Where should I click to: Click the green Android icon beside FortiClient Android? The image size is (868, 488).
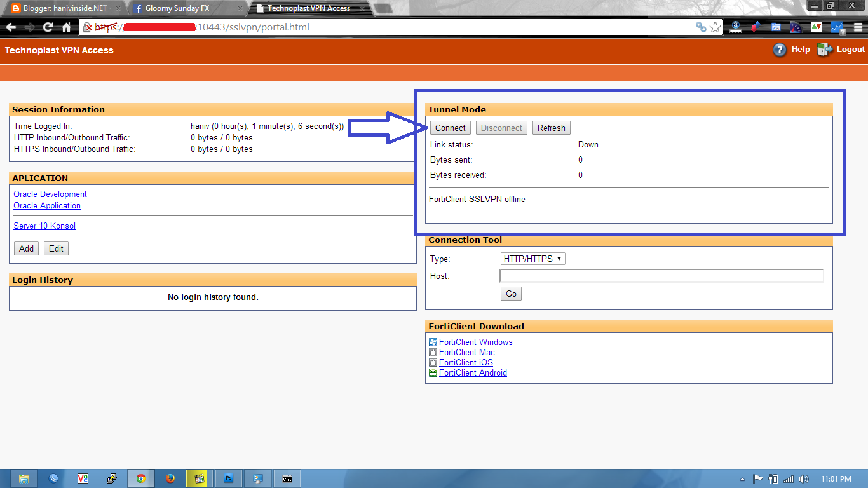[x=433, y=372]
